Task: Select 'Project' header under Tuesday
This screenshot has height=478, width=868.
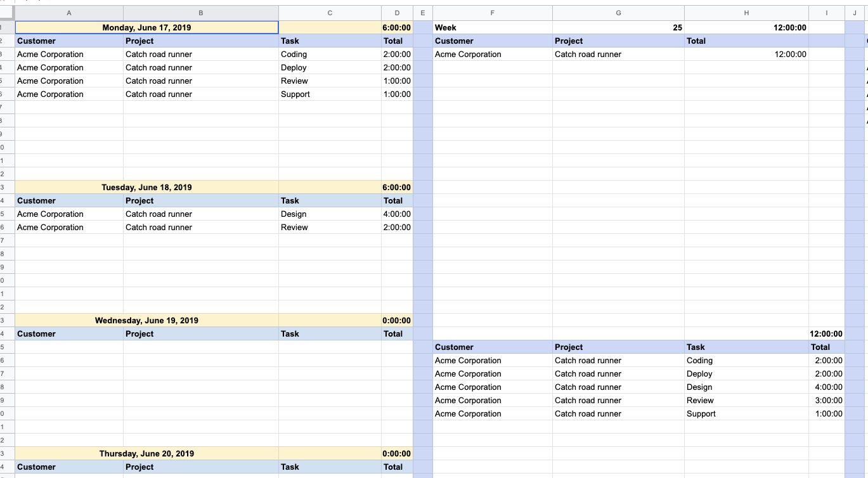Action: point(201,201)
